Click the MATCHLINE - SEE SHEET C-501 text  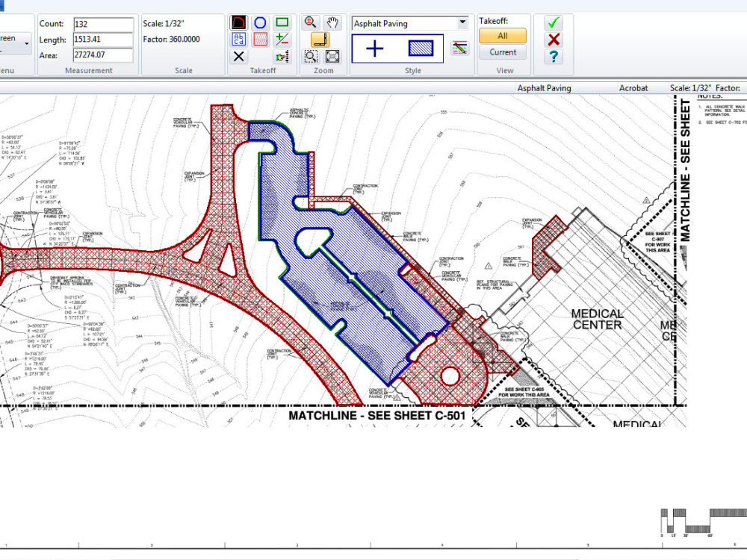tap(376, 416)
